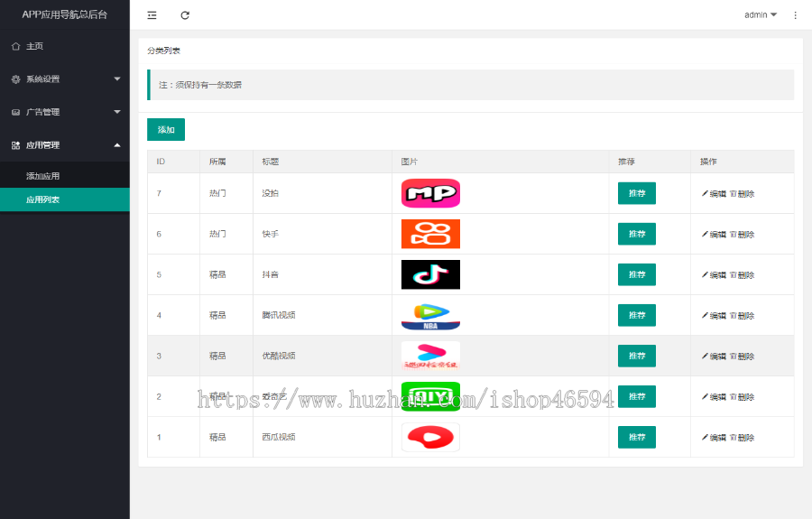
Task: Delete the 快手 row with 删除
Action: coord(743,234)
